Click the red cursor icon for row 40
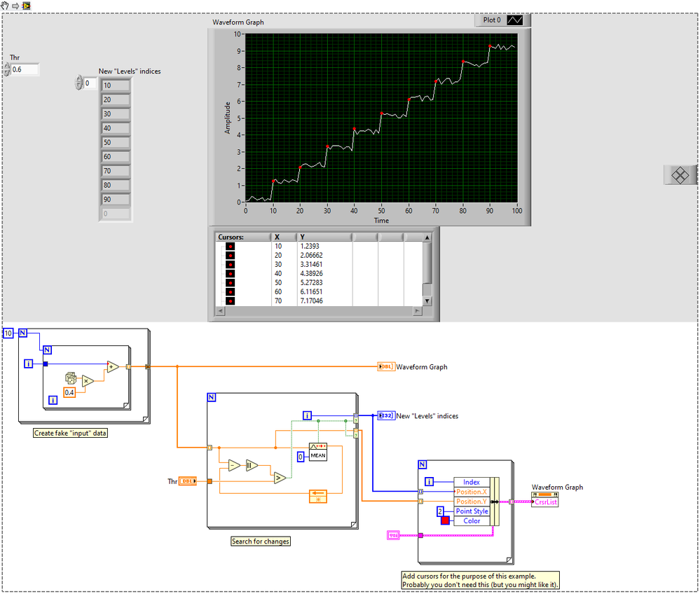700x594 pixels. tap(230, 274)
